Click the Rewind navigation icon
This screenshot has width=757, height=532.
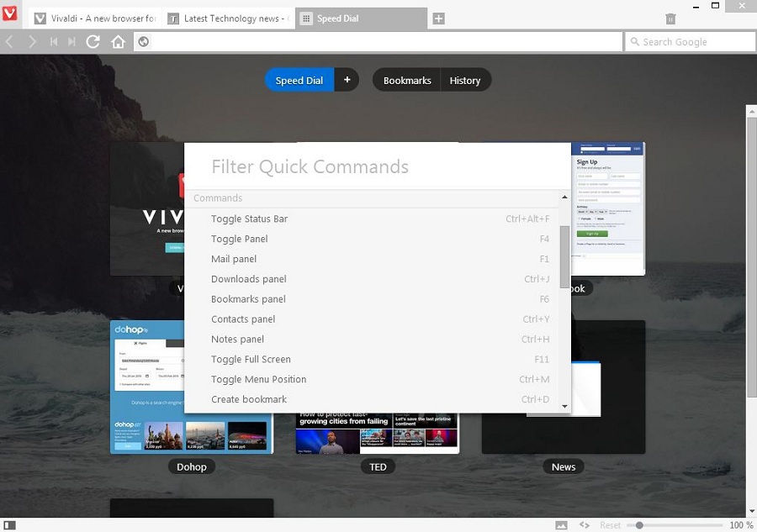[54, 42]
